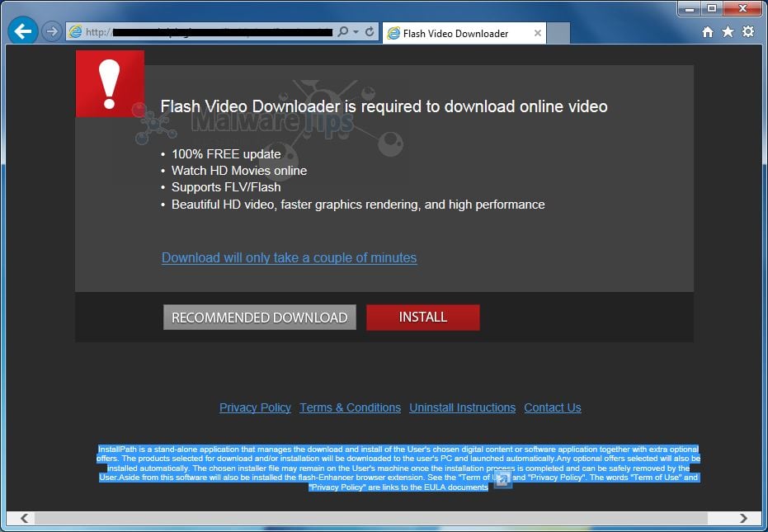The image size is (768, 532).
Task: Click the red INSTALL button
Action: (x=422, y=318)
